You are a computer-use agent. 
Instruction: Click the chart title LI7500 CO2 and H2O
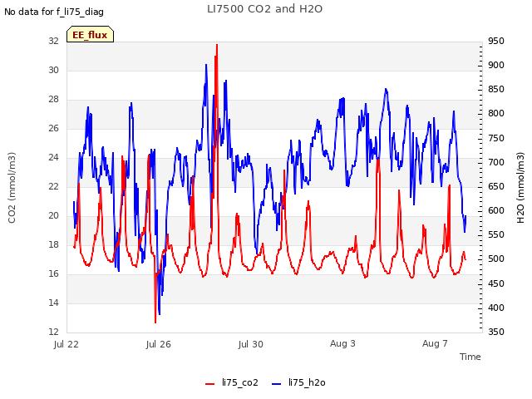point(264,9)
